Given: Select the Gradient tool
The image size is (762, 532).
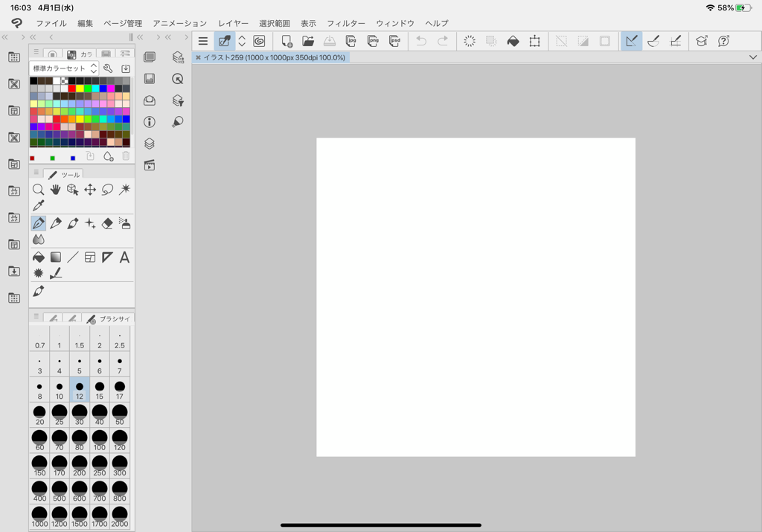Looking at the screenshot, I should tap(55, 257).
